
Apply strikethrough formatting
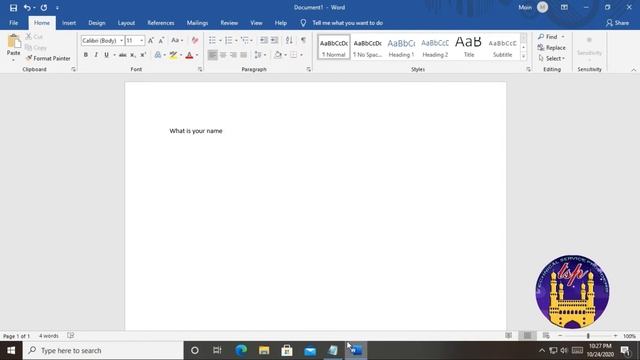coord(122,55)
